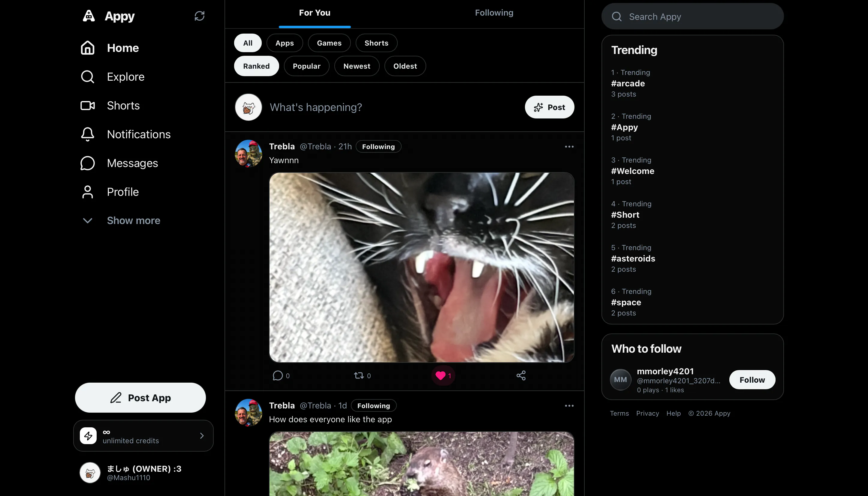
Task: Click the composer profile avatar
Action: click(x=249, y=107)
